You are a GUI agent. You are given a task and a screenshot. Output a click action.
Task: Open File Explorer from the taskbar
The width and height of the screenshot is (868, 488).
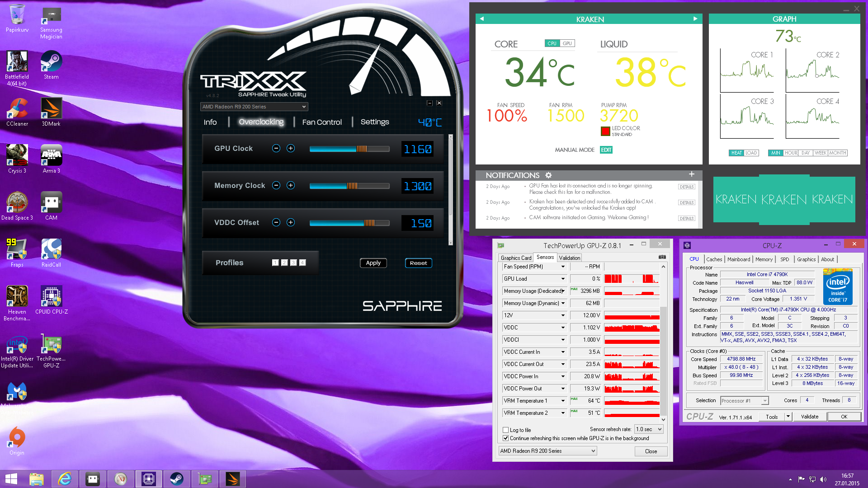[37, 479]
